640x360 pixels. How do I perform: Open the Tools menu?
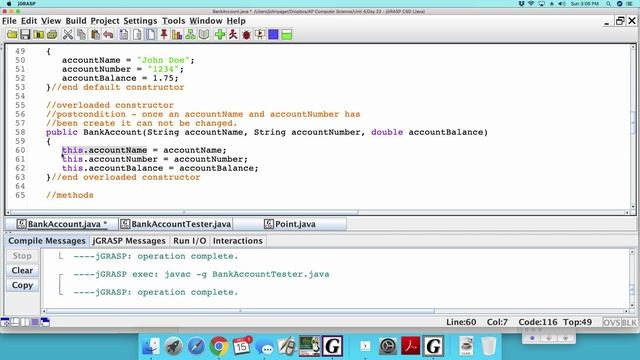click(x=173, y=21)
